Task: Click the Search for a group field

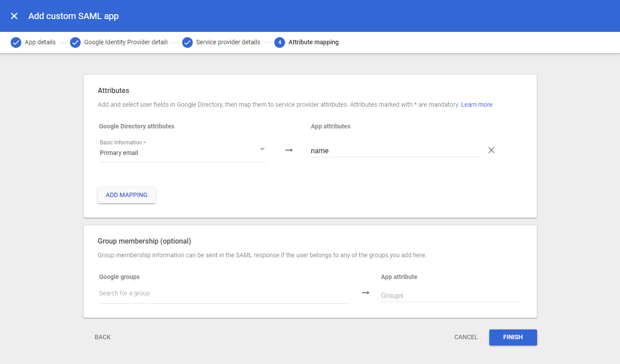Action: 225,294
